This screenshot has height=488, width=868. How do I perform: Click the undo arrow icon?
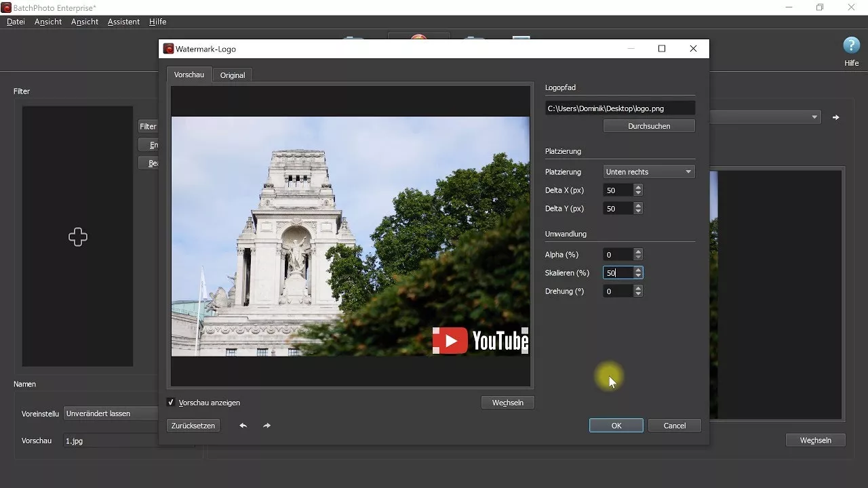[243, 425]
